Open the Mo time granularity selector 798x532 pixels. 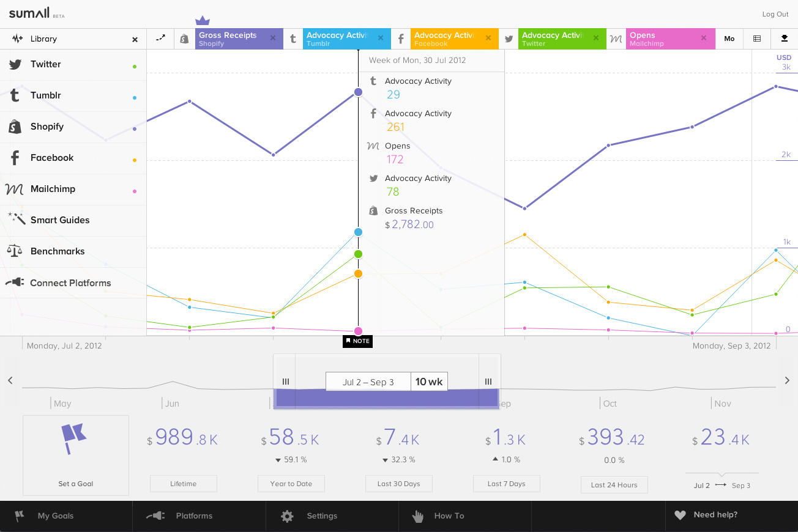pyautogui.click(x=729, y=39)
